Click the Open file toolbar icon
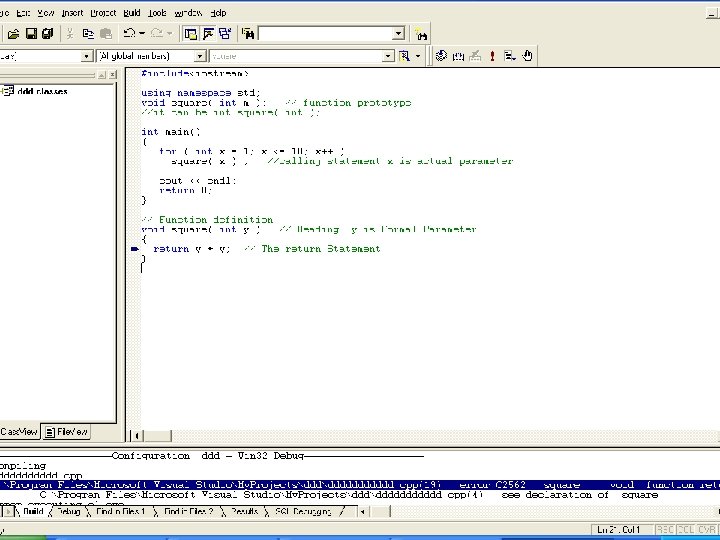 pyautogui.click(x=15, y=34)
